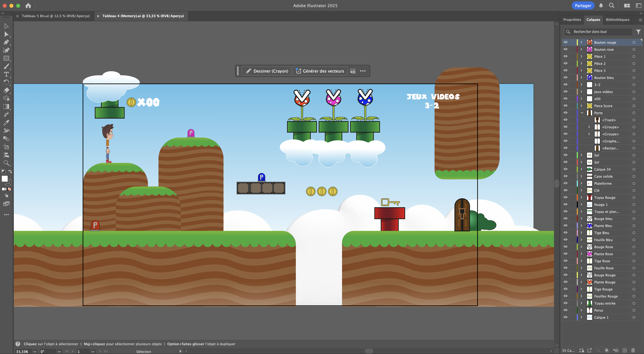Hide the Perso layer
The image size is (644, 354).
coord(565,310)
